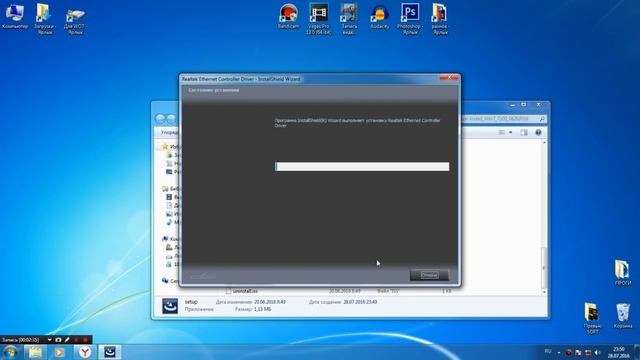The width and height of the screenshot is (640, 360).
Task: Select Сеть in Explorer sidebar
Action: tap(170, 281)
